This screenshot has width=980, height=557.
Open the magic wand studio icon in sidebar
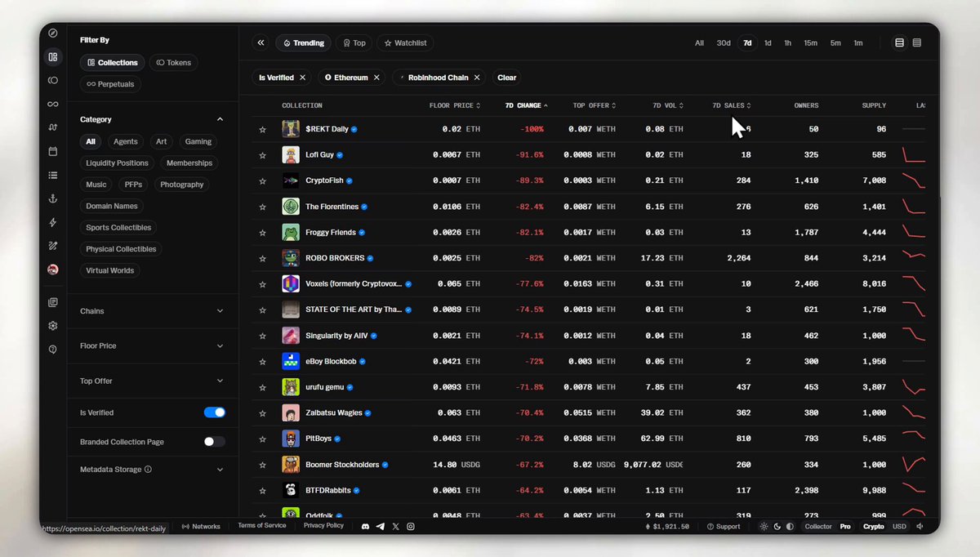point(53,246)
